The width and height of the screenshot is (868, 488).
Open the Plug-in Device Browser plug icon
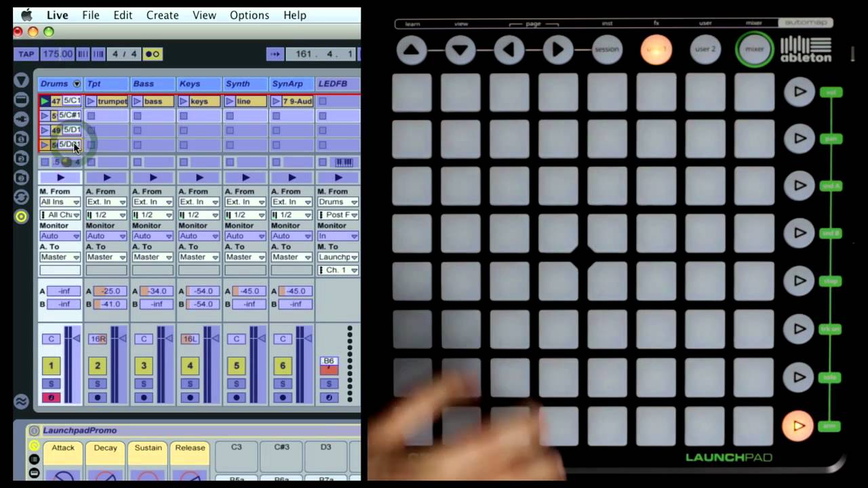22,119
